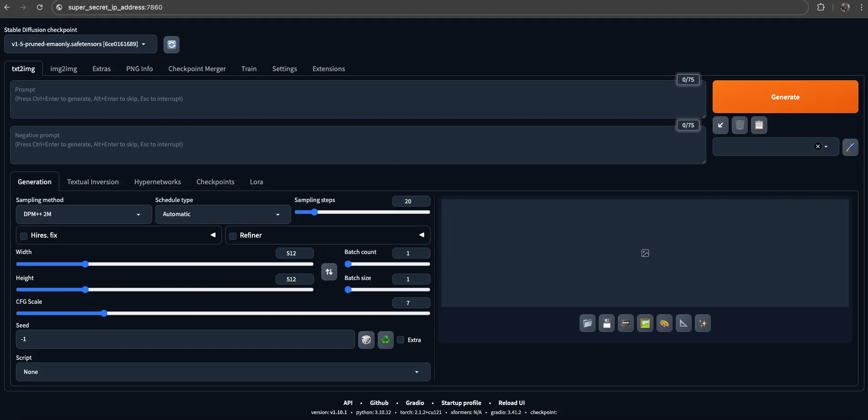This screenshot has height=420, width=868.
Task: Click inside the Negative prompt field
Action: point(319,145)
